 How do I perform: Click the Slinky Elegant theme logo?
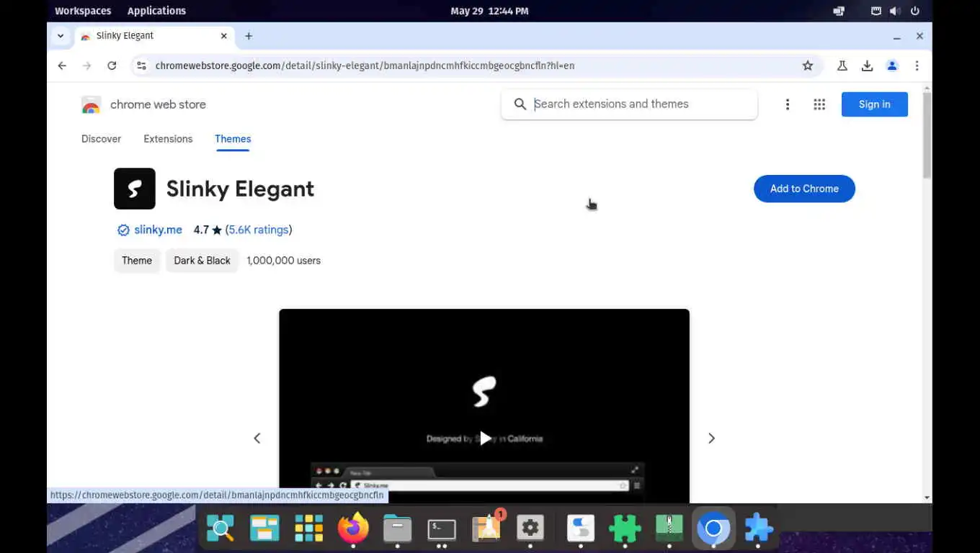coord(135,189)
